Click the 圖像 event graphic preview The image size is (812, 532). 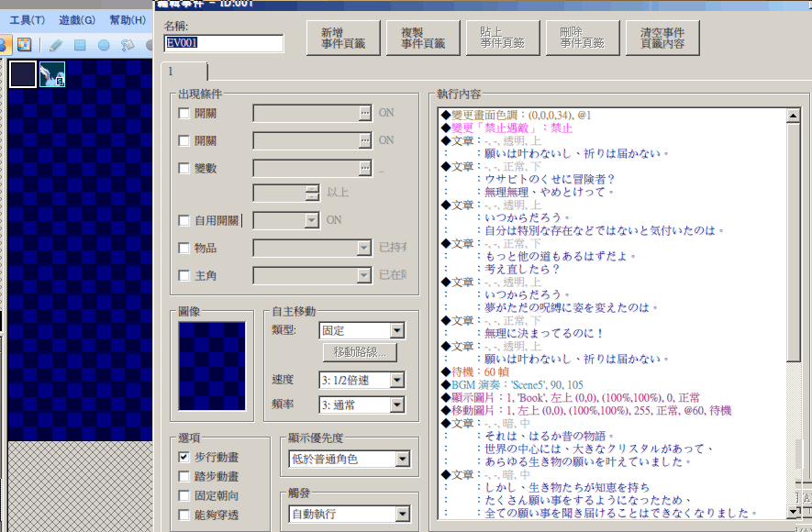pyautogui.click(x=212, y=366)
